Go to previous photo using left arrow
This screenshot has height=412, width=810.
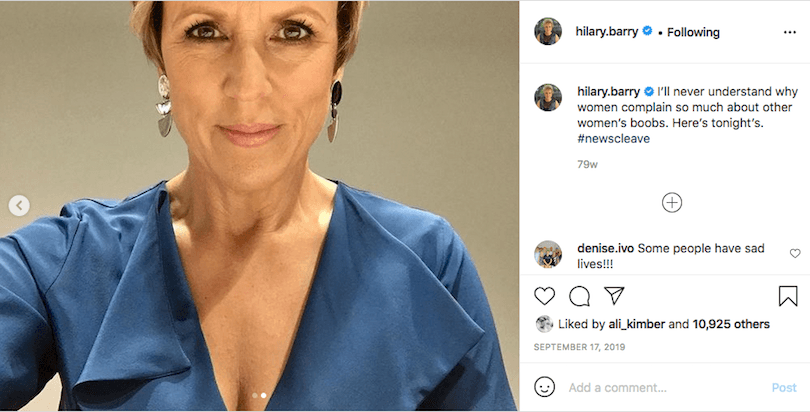[x=19, y=205]
